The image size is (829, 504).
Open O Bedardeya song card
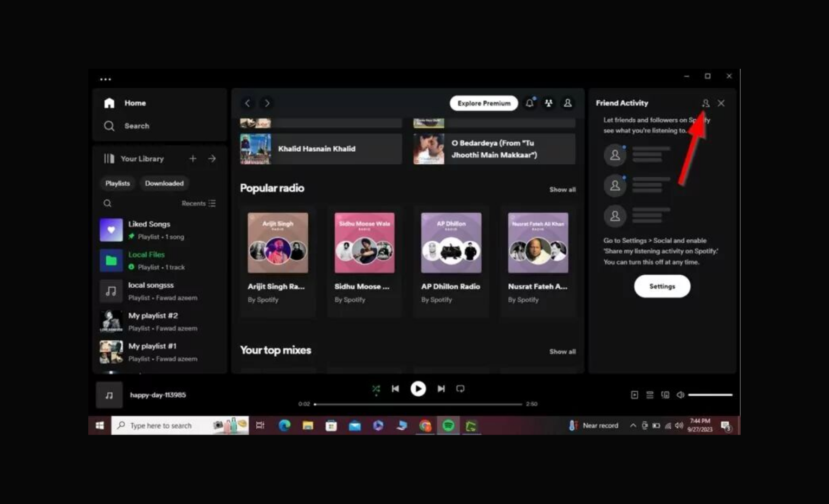click(494, 148)
